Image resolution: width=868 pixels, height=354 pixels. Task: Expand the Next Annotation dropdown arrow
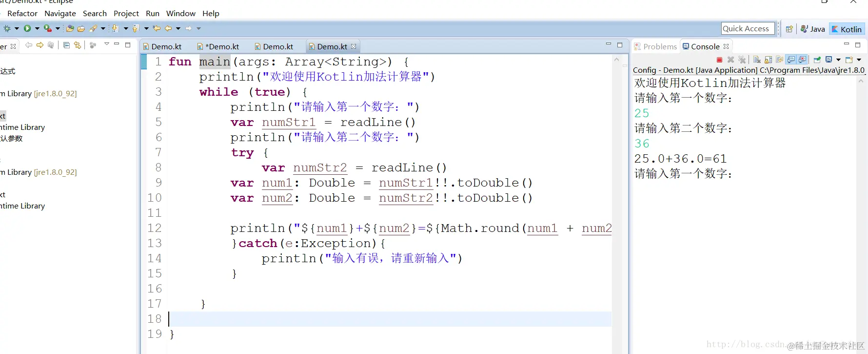click(126, 28)
